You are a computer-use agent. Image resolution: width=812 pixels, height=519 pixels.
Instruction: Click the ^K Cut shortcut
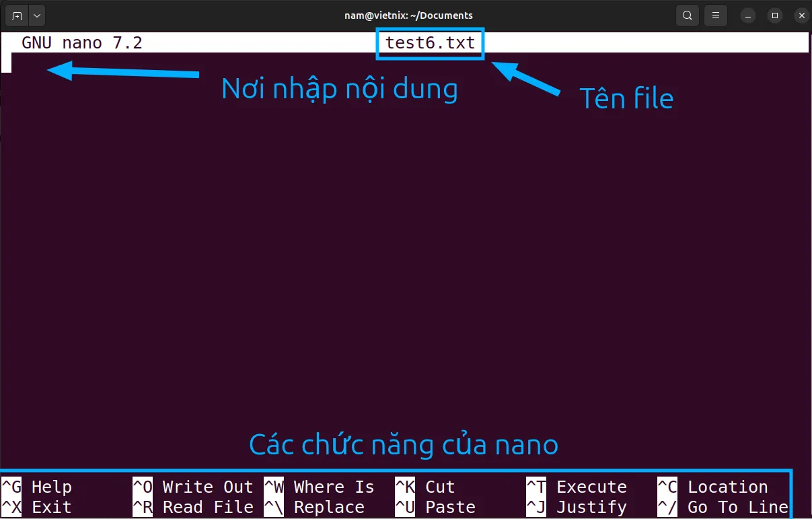pos(425,487)
